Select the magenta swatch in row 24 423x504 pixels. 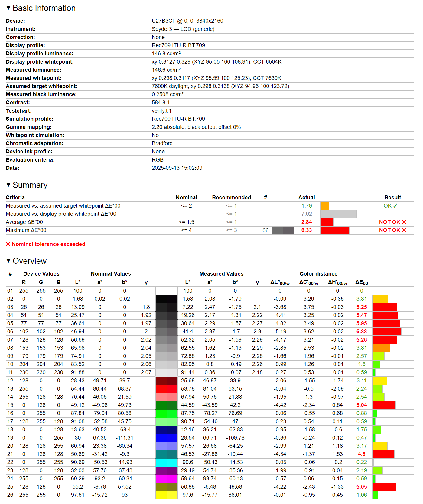[167, 479]
